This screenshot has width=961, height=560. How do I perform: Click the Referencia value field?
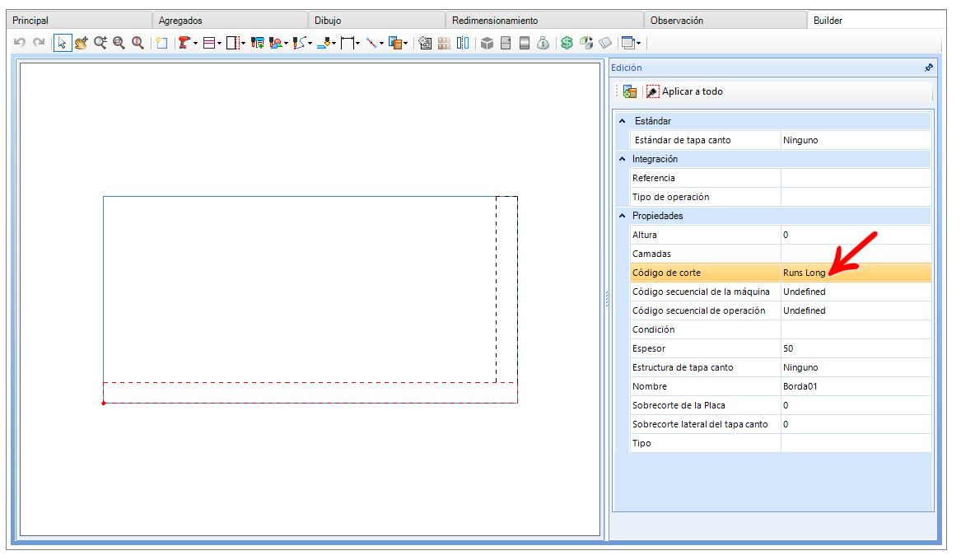pyautogui.click(x=856, y=178)
